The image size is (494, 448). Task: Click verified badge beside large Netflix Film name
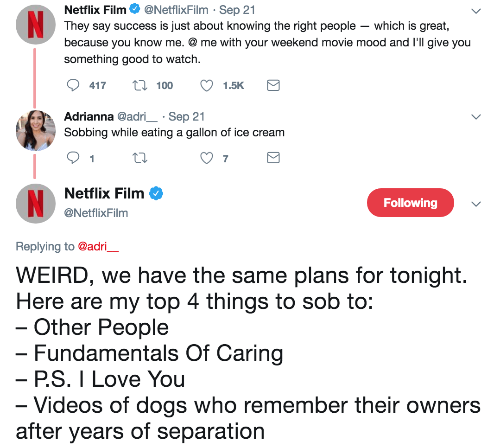tap(156, 193)
